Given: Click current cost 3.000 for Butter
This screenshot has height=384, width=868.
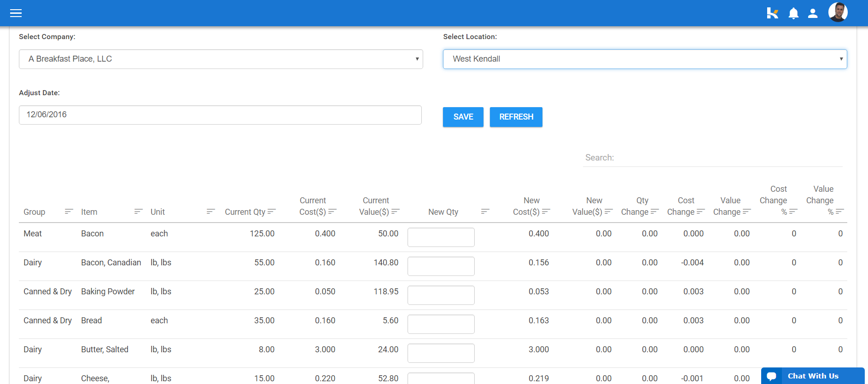Looking at the screenshot, I should point(325,350).
